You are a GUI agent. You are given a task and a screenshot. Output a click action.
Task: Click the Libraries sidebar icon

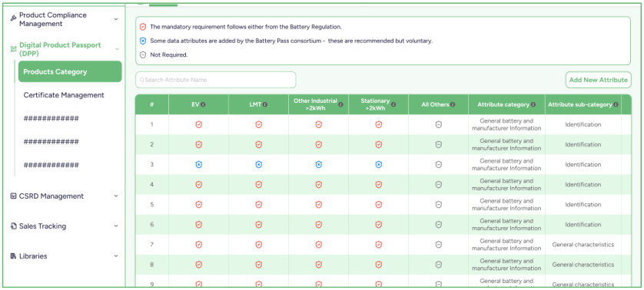13,256
